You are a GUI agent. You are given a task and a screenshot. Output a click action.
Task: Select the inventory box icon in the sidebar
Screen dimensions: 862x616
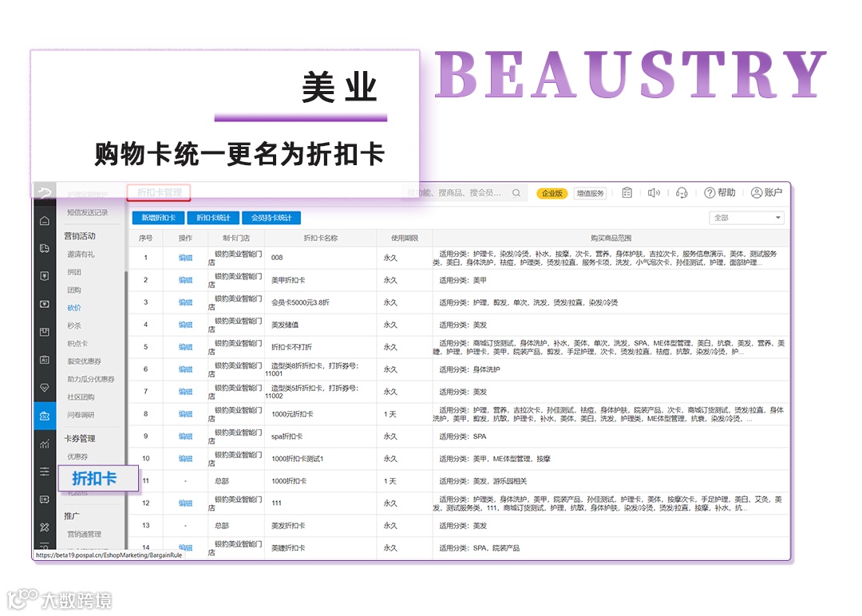pyautogui.click(x=45, y=332)
